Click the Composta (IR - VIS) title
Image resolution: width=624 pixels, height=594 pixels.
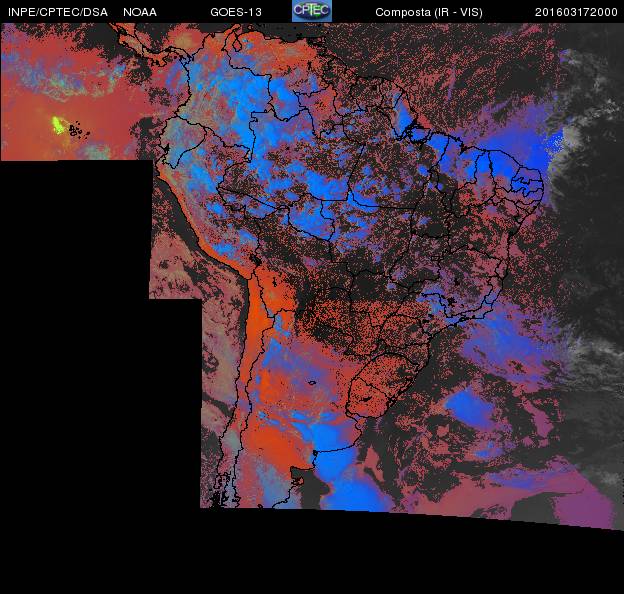429,12
